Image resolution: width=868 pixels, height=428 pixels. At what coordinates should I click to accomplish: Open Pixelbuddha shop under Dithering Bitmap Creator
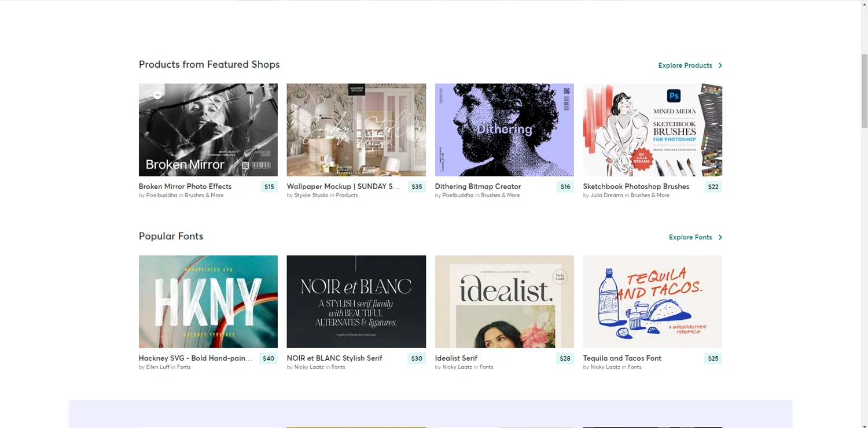click(458, 195)
